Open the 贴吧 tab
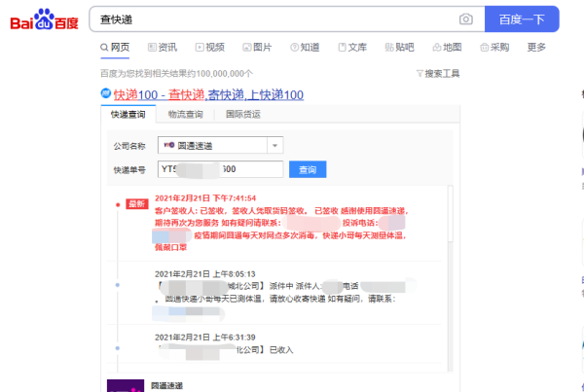The width and height of the screenshot is (584, 392). 399,47
